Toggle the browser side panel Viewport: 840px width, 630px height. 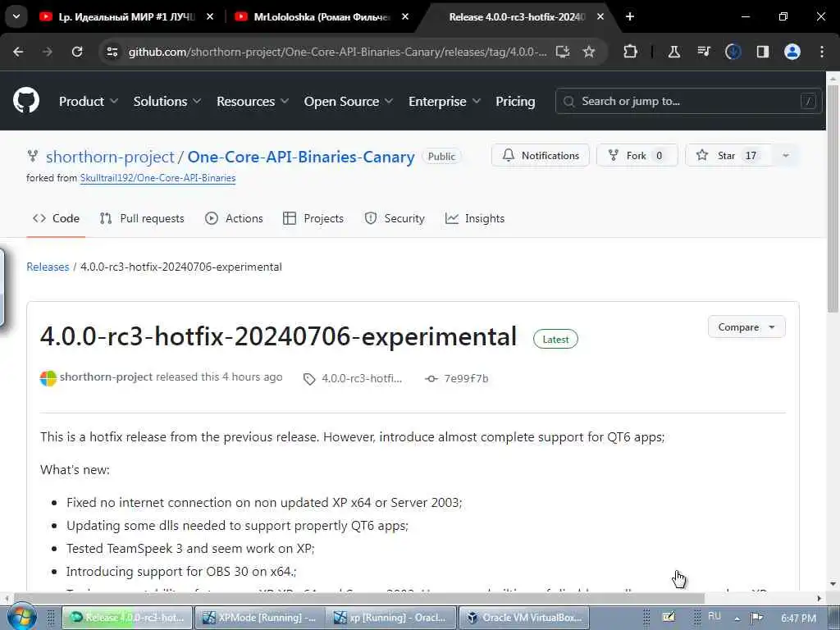(762, 52)
